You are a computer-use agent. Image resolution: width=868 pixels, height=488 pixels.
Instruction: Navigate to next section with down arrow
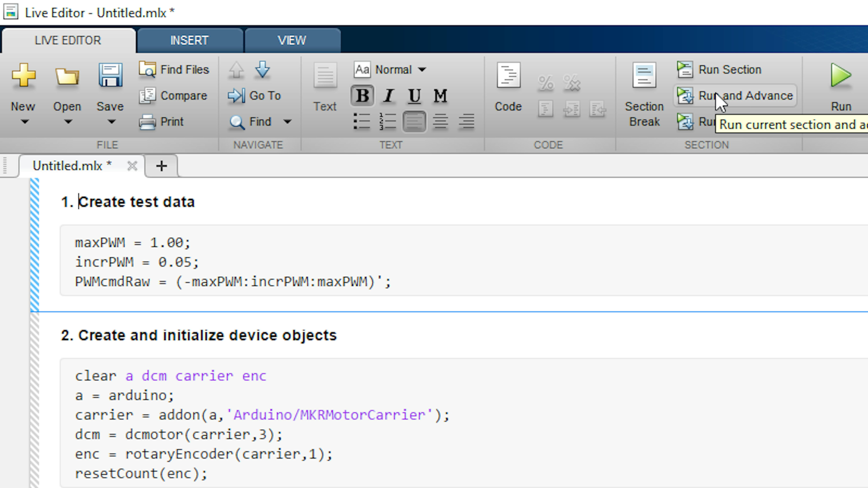pos(262,70)
